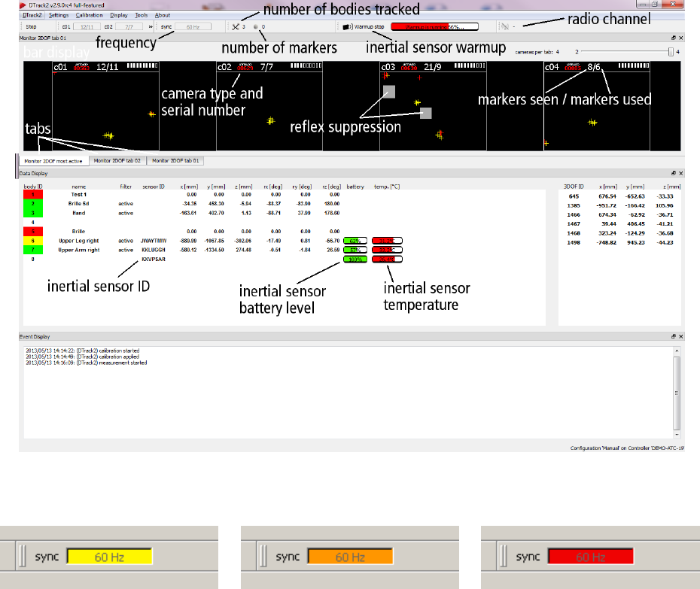Screen dimensions: 700x589
Task: Click the 57% battery level bar
Action: click(x=355, y=250)
